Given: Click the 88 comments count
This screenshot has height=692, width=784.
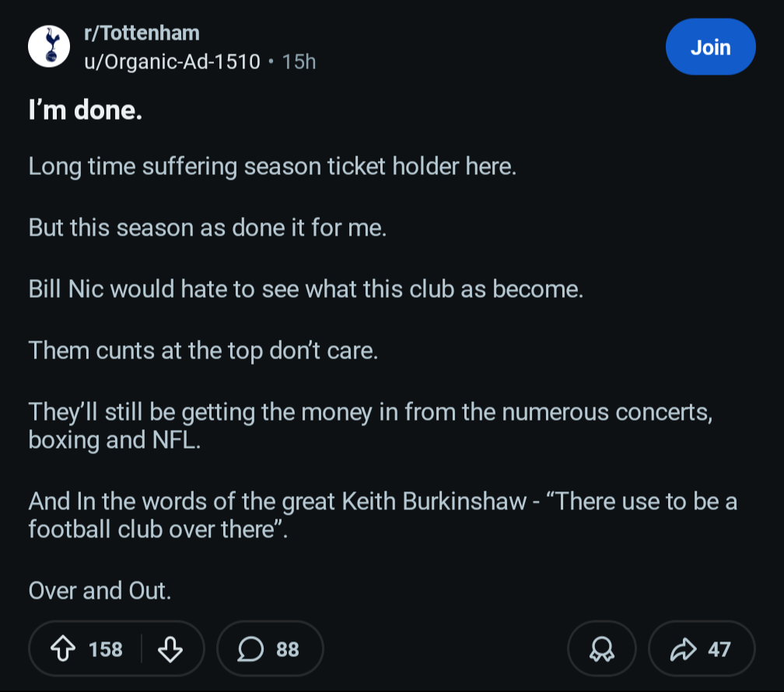Looking at the screenshot, I should tap(288, 648).
